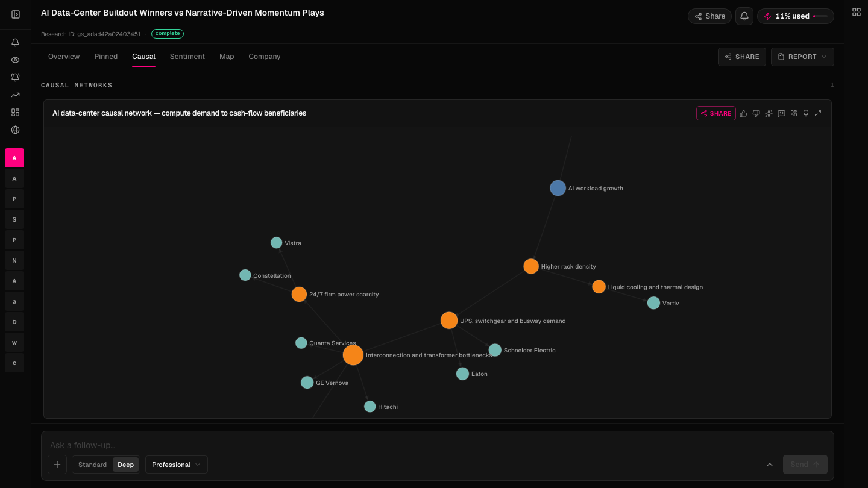
Task: Click the Schneider Electric node
Action: tap(495, 350)
